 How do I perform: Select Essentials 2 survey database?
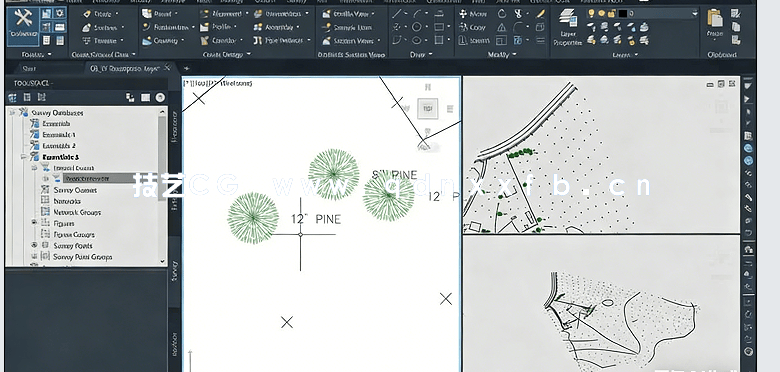59,146
